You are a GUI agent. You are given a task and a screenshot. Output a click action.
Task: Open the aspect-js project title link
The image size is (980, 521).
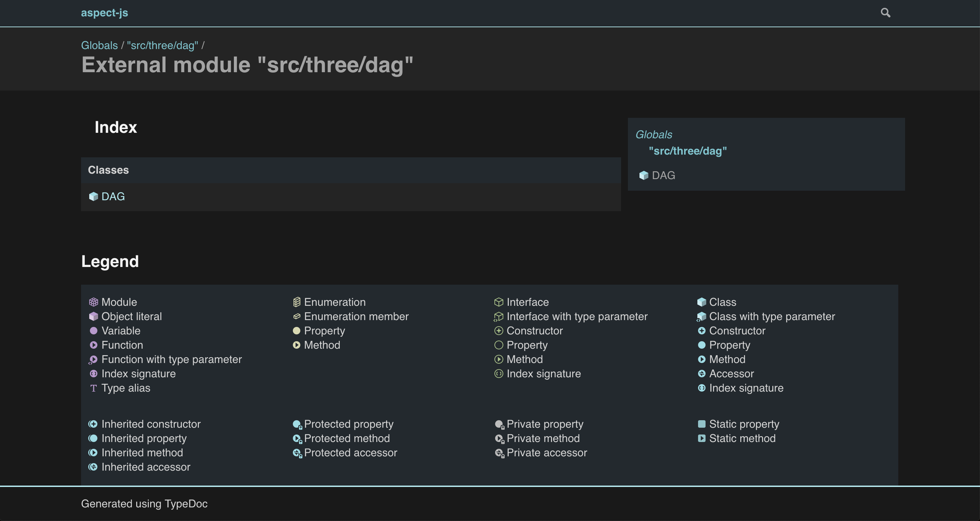pyautogui.click(x=104, y=13)
